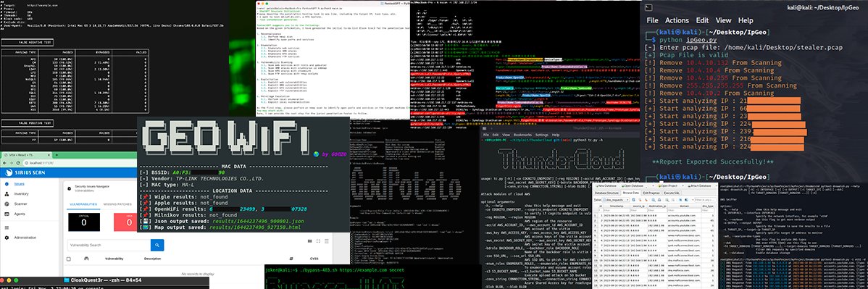Image resolution: width=868 pixels, height=289 pixels.
Task: Click the Critical count card
Action: 83,222
